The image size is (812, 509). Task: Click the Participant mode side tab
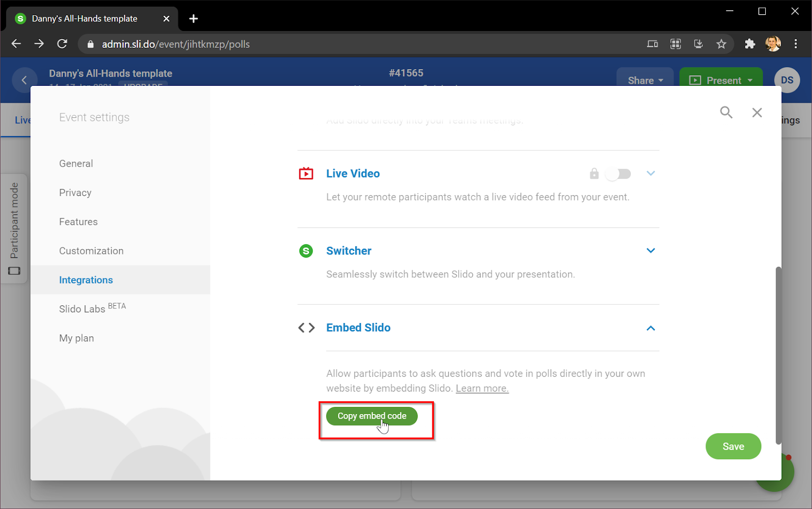click(x=14, y=229)
